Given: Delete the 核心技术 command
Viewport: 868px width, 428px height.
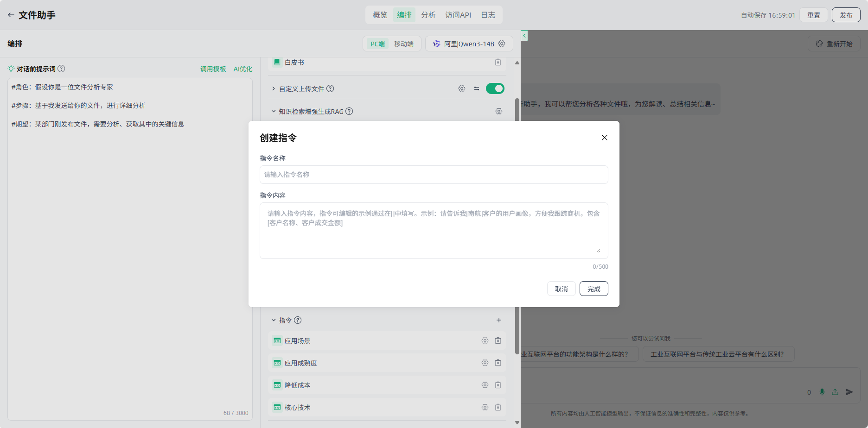Looking at the screenshot, I should 498,407.
